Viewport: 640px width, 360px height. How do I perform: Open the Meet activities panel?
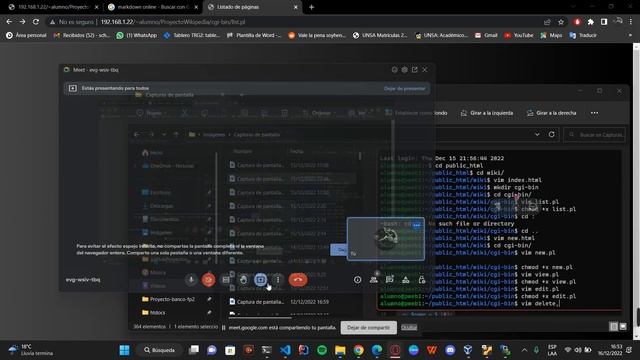click(406, 280)
